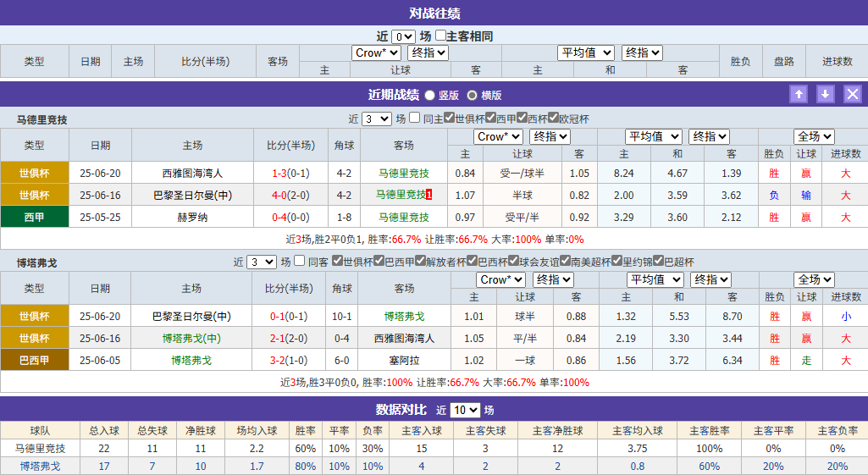Uncheck the 解放者杯 filter checkbox
Screen dimensions: 868x475
point(420,262)
